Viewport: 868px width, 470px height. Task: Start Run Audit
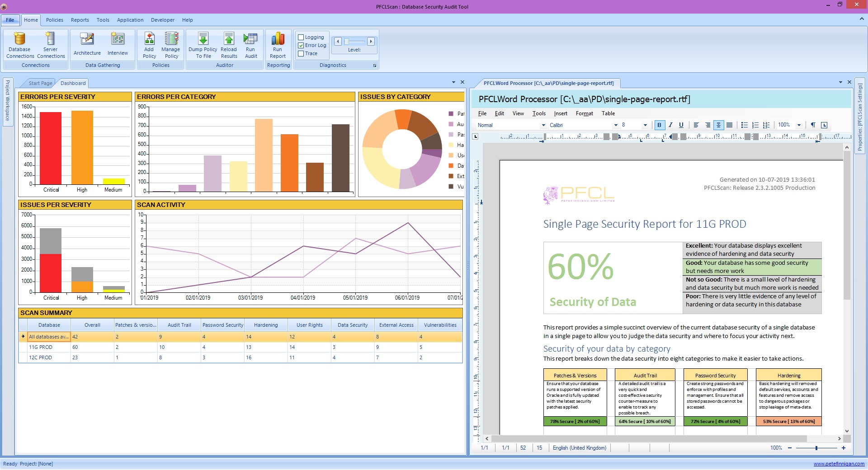[250, 45]
